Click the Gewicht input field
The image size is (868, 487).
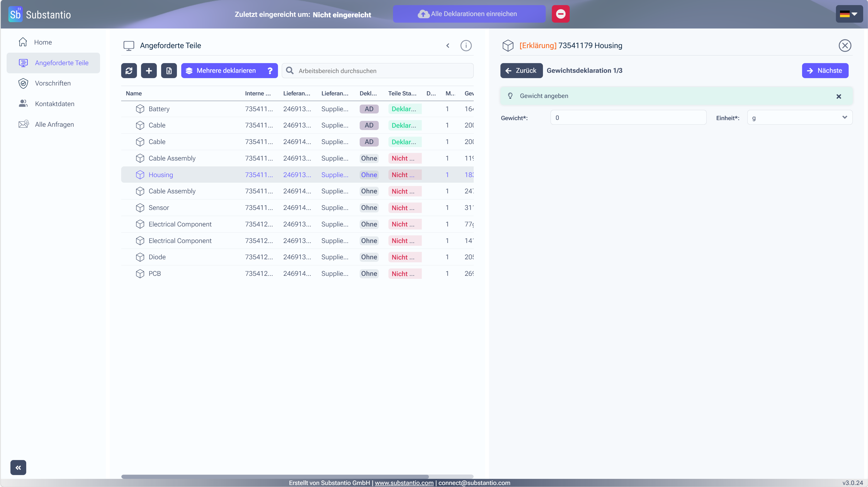click(x=628, y=118)
